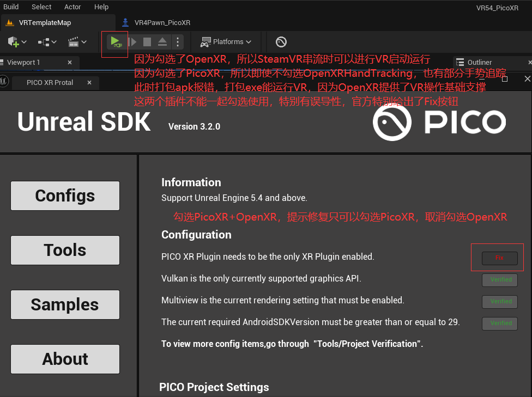532x397 pixels.
Task: Click Verified button for Vulkan graphics API
Action: pos(500,280)
